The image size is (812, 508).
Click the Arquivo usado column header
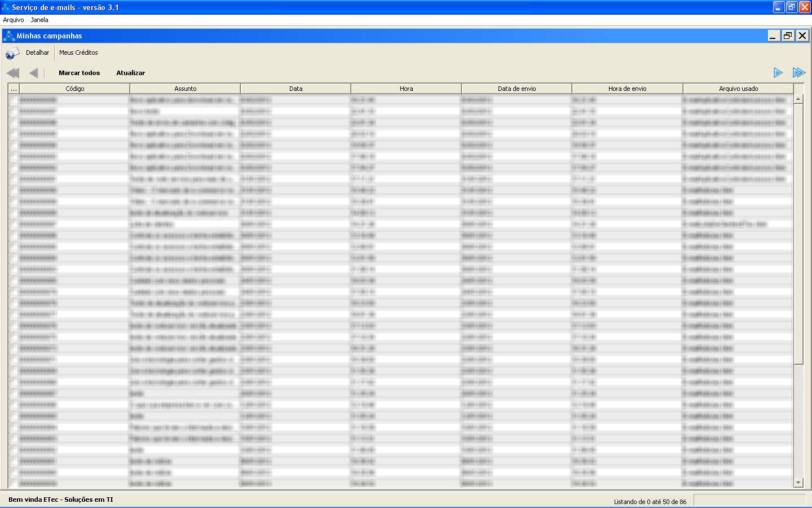pyautogui.click(x=738, y=89)
